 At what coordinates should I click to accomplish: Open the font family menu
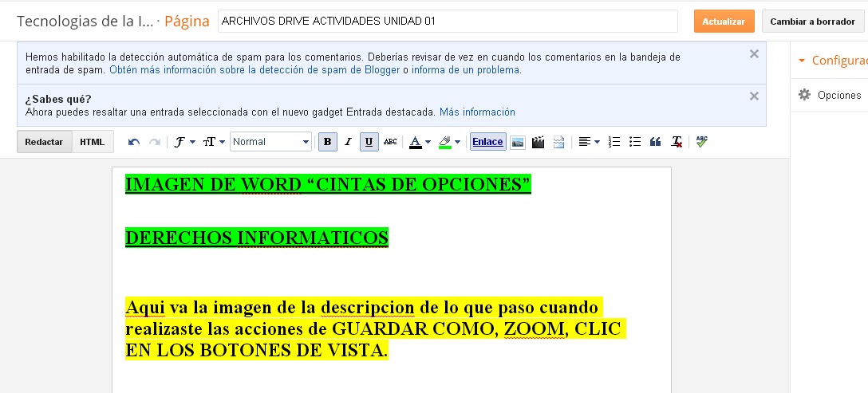click(184, 142)
